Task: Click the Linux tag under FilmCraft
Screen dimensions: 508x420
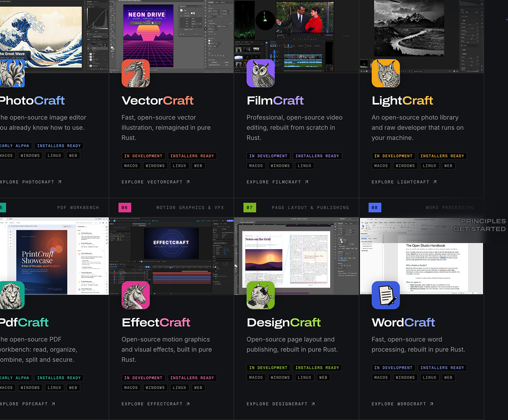Action: (304, 166)
